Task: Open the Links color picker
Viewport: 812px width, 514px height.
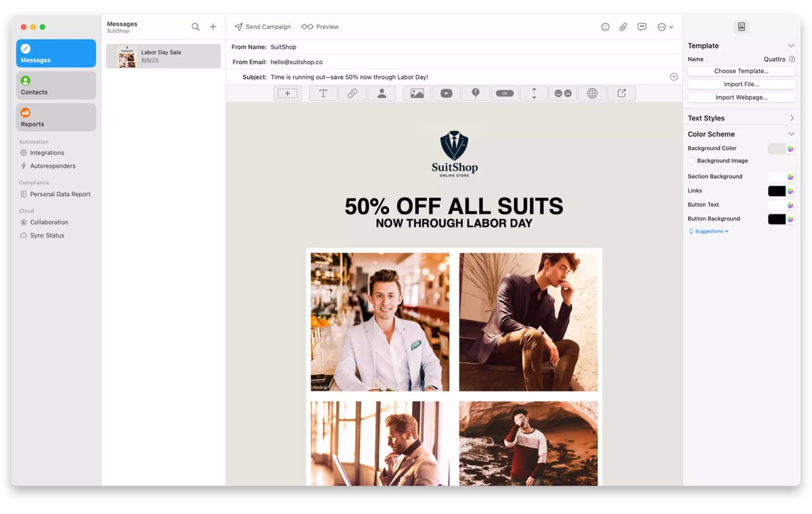Action: point(790,190)
